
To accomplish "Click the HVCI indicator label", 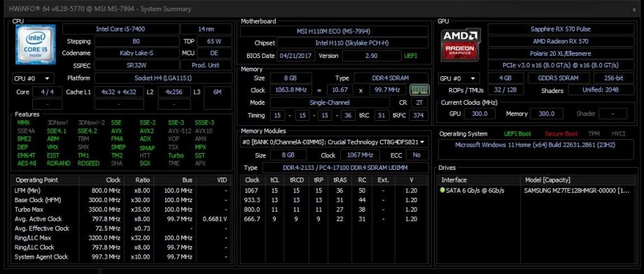I will (x=618, y=134).
